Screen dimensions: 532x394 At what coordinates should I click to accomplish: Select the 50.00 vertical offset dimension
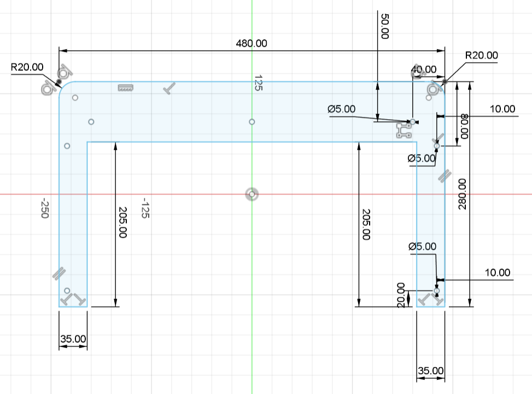click(384, 26)
